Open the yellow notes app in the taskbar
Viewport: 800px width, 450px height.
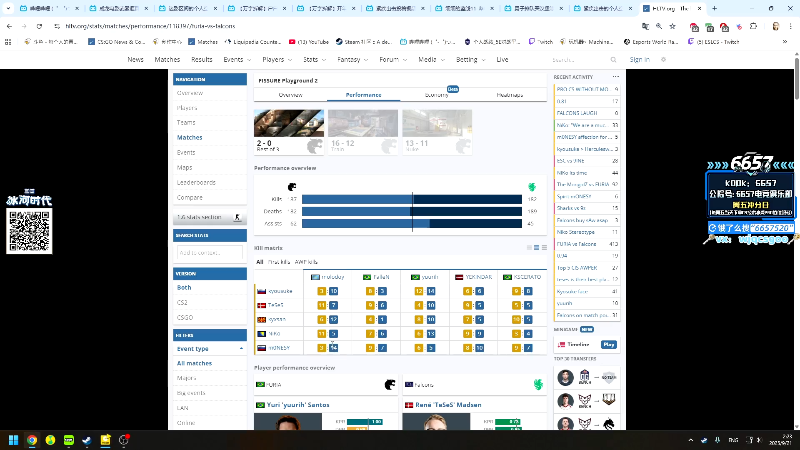105,440
